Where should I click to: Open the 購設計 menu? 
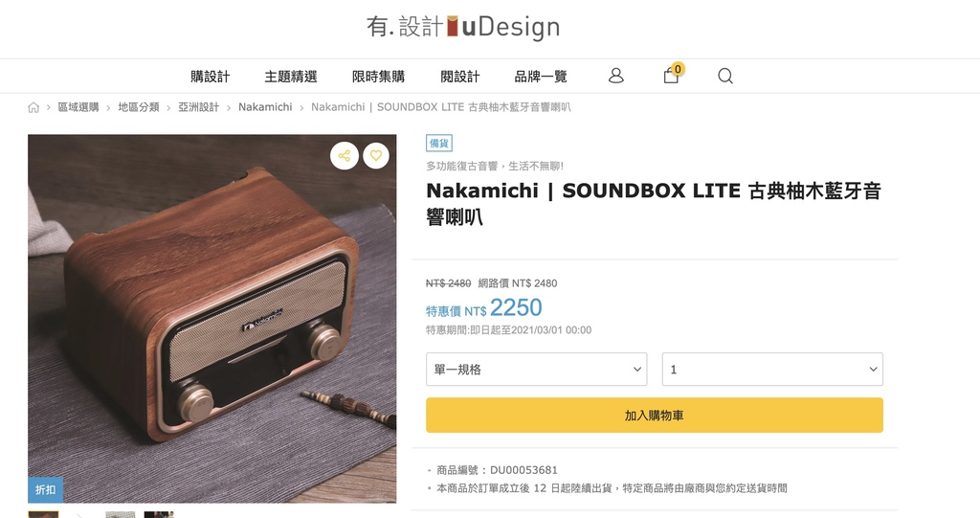(x=210, y=77)
